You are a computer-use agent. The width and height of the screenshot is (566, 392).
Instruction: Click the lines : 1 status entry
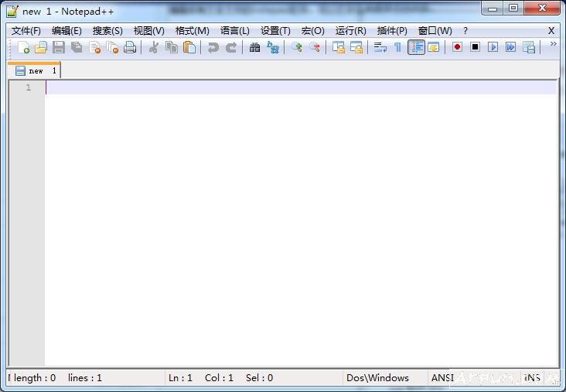pyautogui.click(x=85, y=378)
